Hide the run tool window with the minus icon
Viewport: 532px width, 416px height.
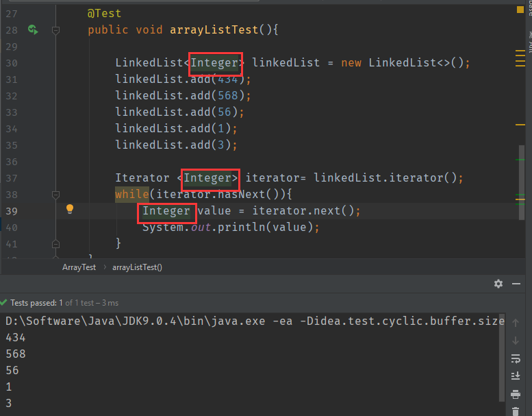[516, 284]
